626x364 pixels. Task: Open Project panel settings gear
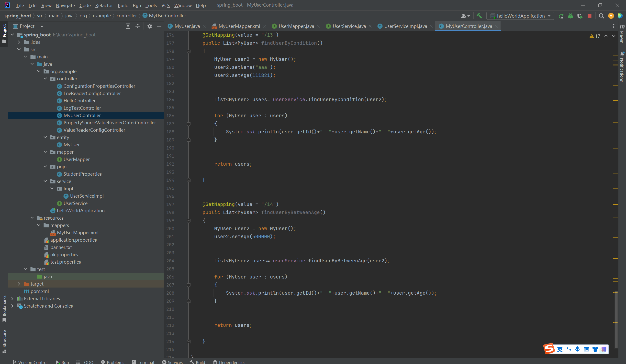149,26
